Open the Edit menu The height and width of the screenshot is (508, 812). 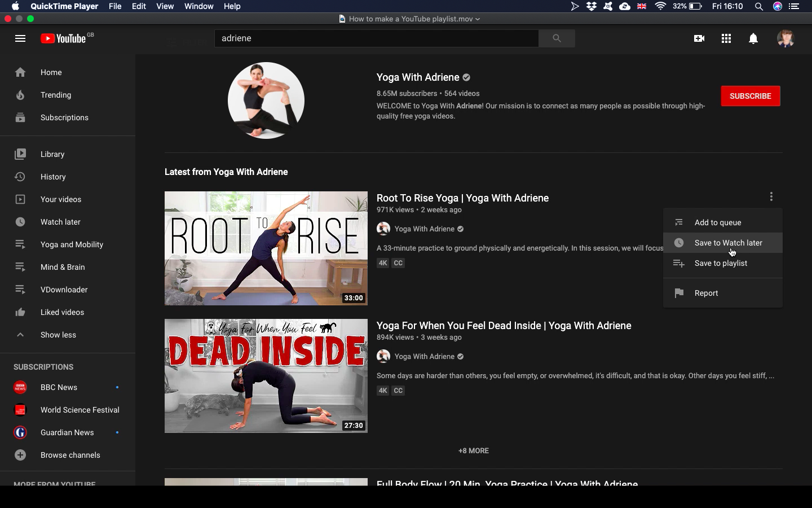coord(139,6)
